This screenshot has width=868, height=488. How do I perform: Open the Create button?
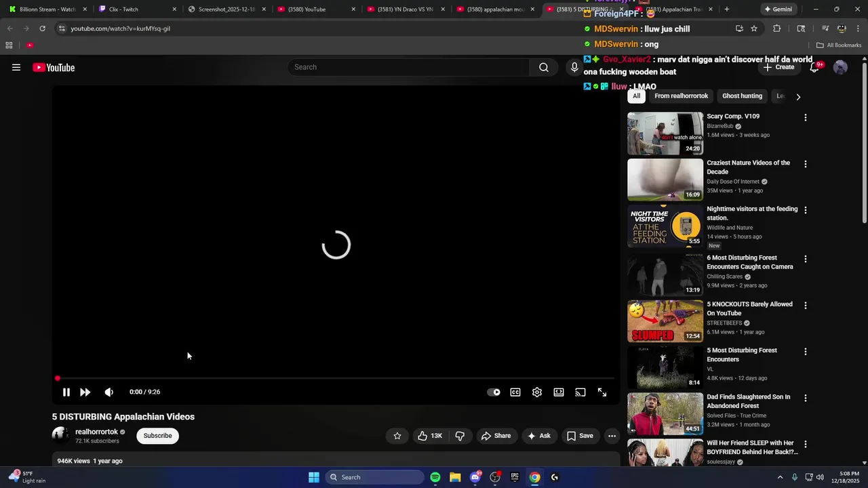point(778,67)
